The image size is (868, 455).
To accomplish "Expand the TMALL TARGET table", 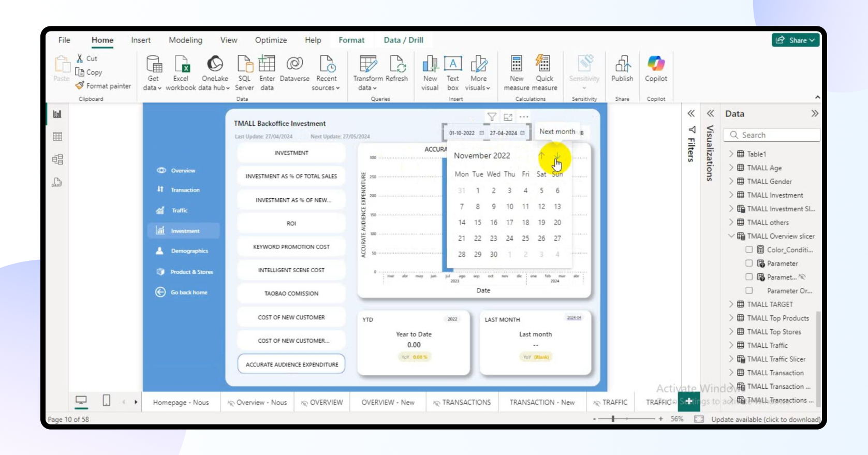I will (x=731, y=304).
